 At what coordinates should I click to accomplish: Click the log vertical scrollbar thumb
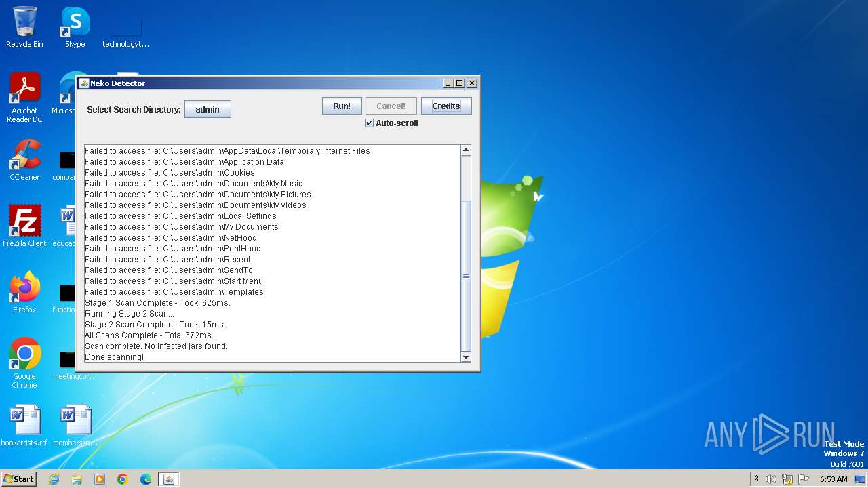coord(466,276)
